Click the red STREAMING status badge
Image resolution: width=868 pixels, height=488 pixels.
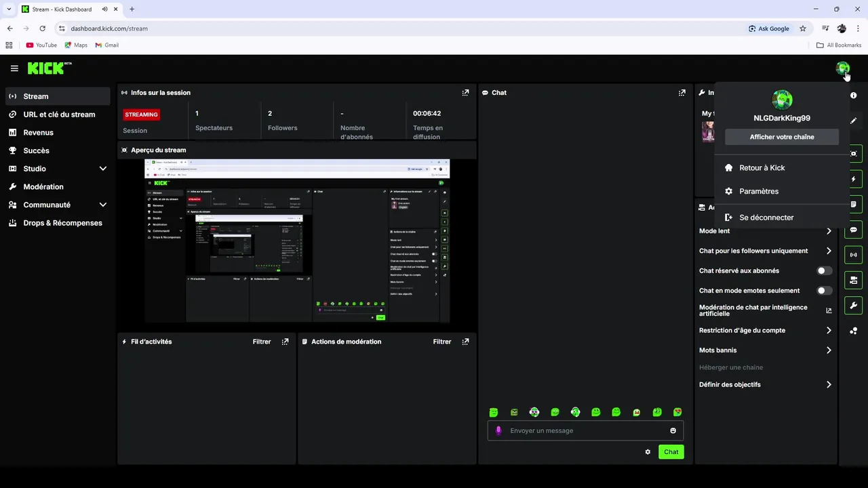click(142, 115)
